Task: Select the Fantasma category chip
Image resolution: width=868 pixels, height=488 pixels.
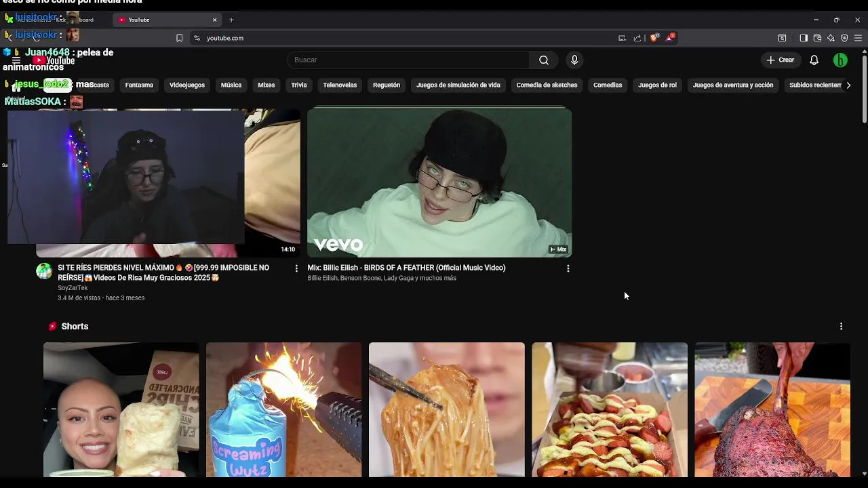Action: pos(139,85)
